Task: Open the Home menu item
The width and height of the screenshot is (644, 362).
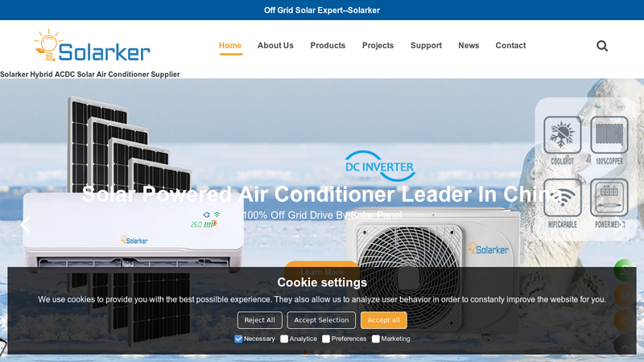Action: point(230,46)
